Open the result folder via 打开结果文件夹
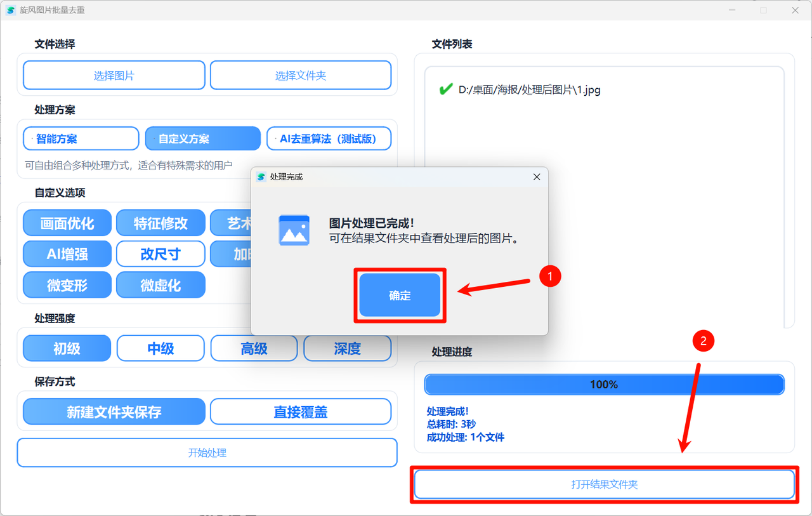The height and width of the screenshot is (516, 812). click(604, 484)
